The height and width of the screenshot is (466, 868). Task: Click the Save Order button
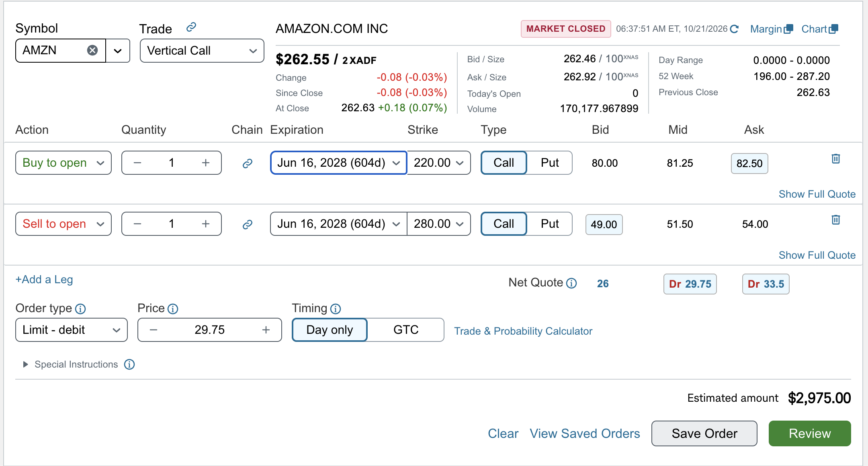(x=704, y=433)
